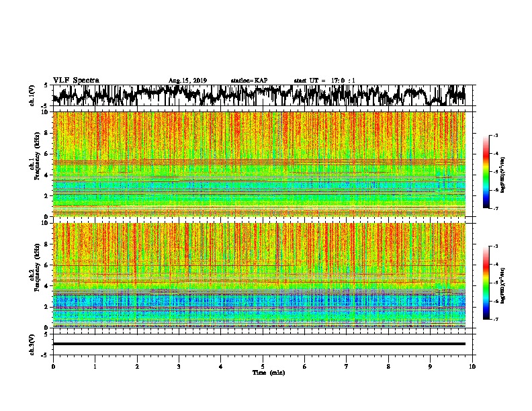Click time axis tick label "4"
Viewport: 532px width, 411px height.
[x=221, y=367]
